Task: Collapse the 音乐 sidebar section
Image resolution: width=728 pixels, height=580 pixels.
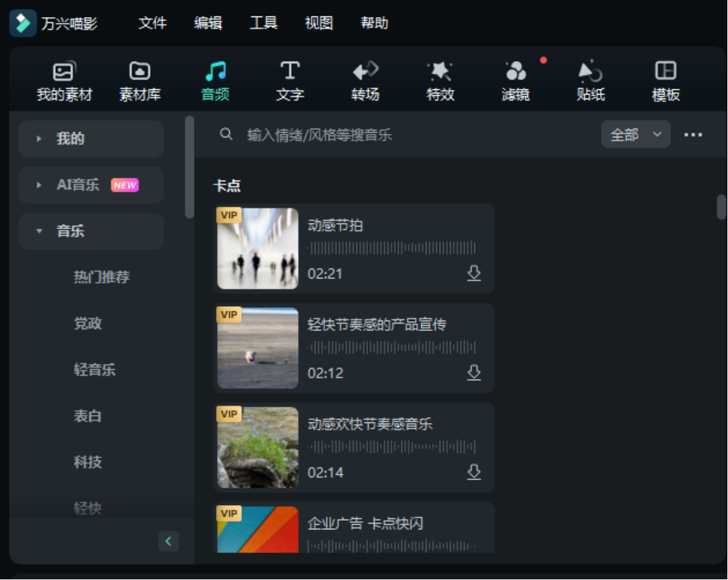Action: tap(91, 231)
